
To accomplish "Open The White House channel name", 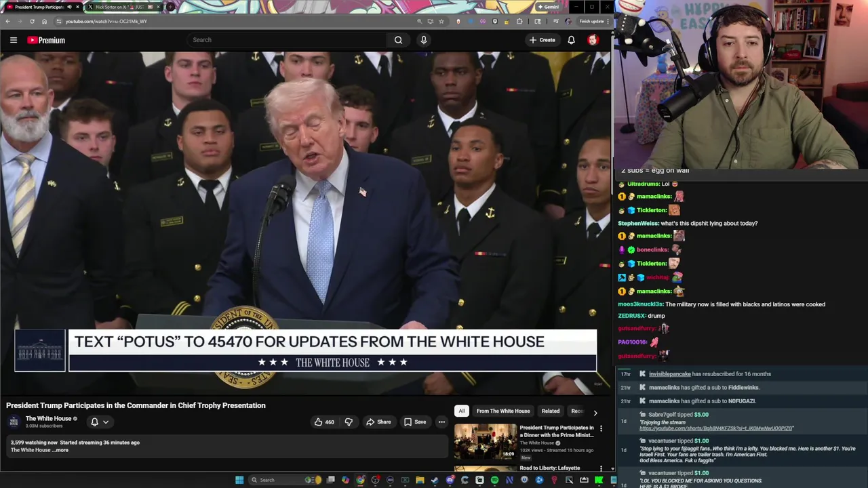I will click(x=48, y=418).
